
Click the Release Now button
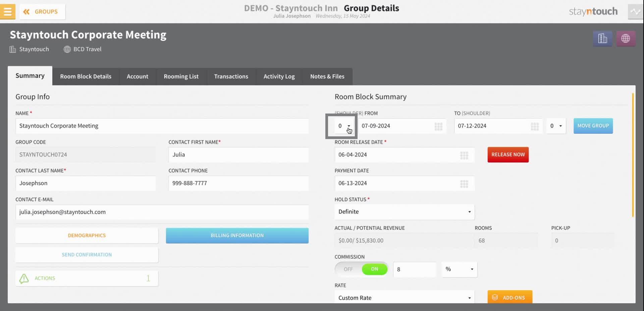point(508,155)
